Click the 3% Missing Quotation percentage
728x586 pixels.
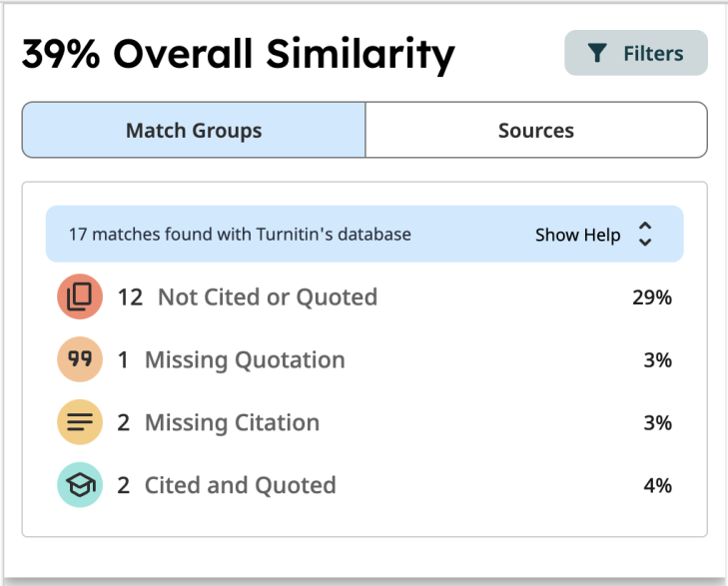(657, 359)
